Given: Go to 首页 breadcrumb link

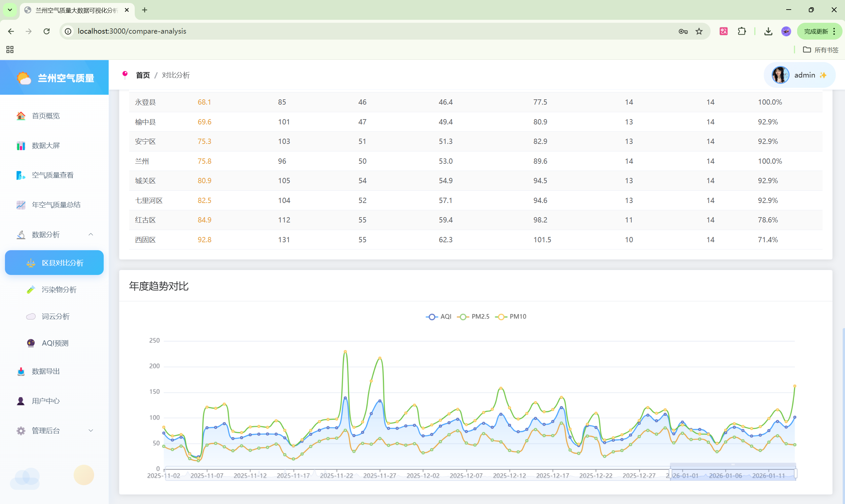Looking at the screenshot, I should (x=143, y=75).
